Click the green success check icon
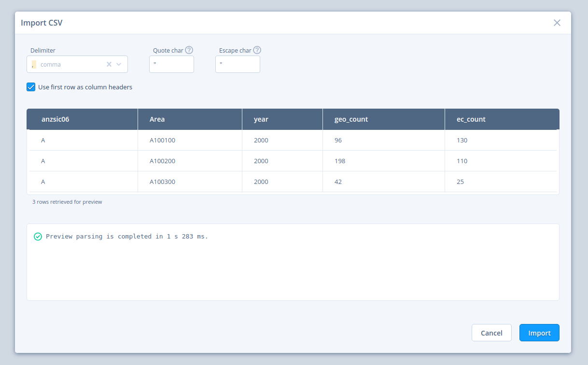 (38, 237)
